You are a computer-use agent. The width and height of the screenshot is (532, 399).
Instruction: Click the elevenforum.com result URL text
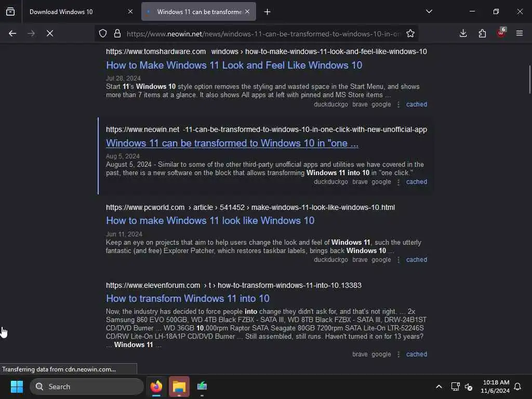point(233,285)
